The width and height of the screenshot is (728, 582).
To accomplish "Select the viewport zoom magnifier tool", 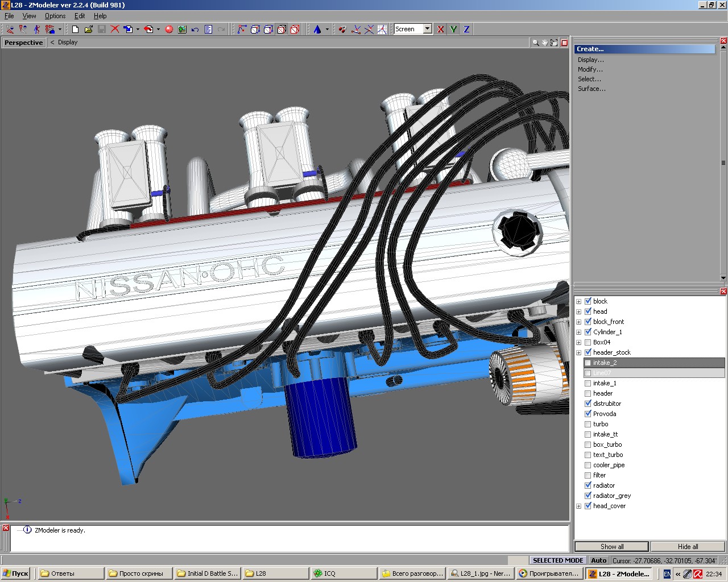I will (535, 43).
